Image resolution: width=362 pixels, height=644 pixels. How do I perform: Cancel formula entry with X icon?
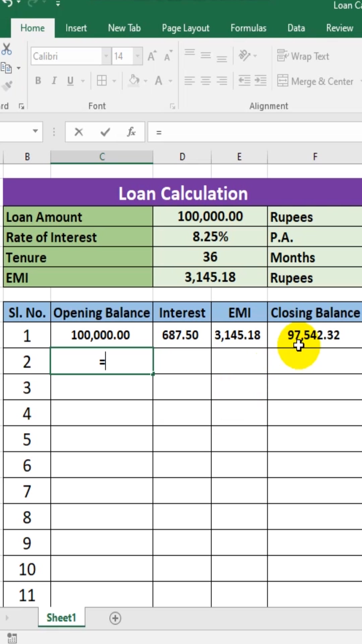pos(79,132)
